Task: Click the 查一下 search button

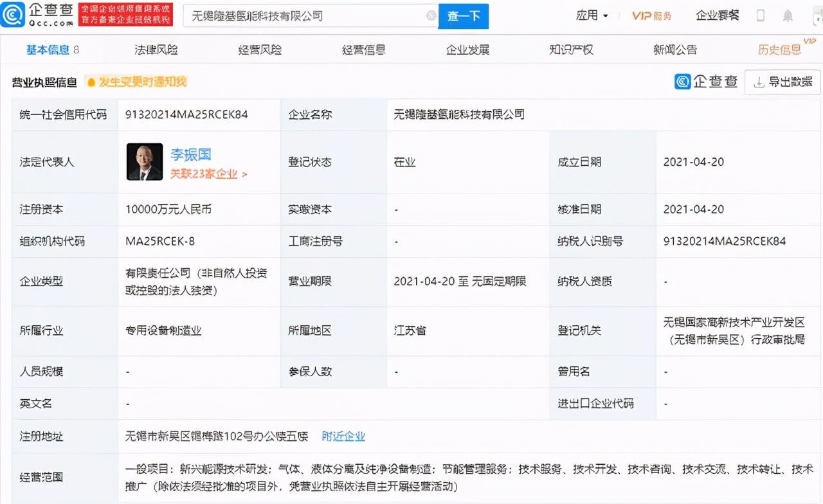Action: point(464,15)
